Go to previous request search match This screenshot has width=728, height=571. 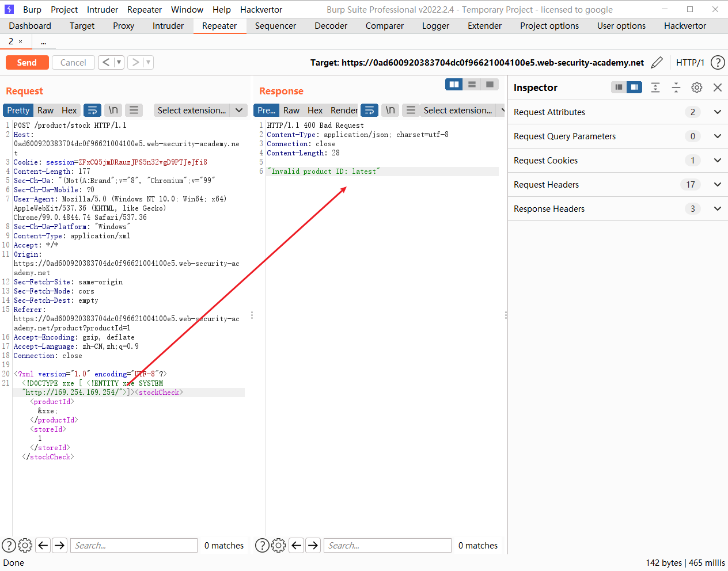pos(43,545)
